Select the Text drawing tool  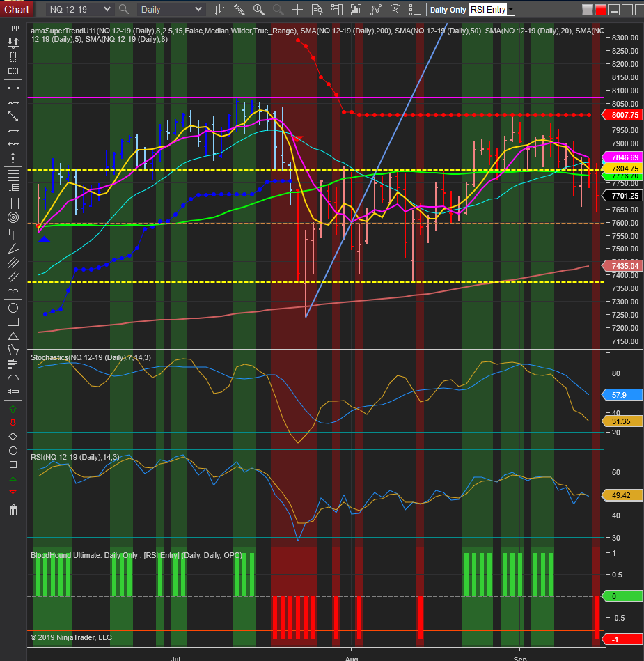point(13,391)
